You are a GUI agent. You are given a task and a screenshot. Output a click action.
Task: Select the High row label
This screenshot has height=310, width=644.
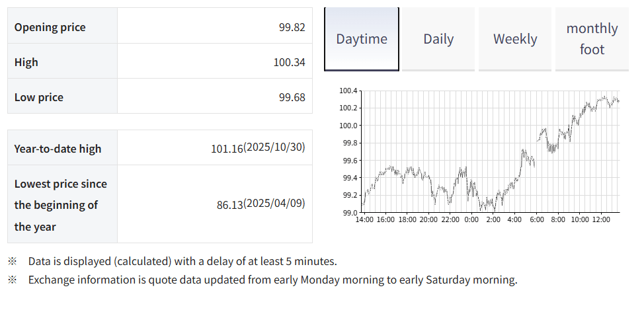pyautogui.click(x=26, y=62)
